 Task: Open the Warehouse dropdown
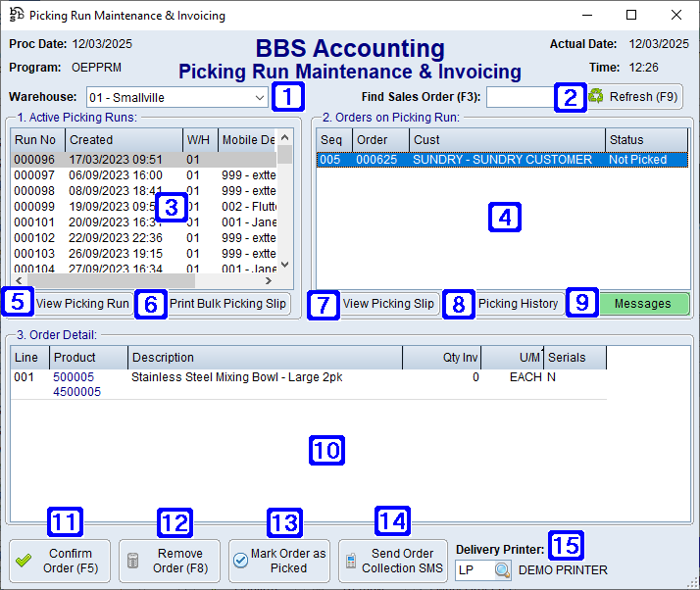[259, 98]
